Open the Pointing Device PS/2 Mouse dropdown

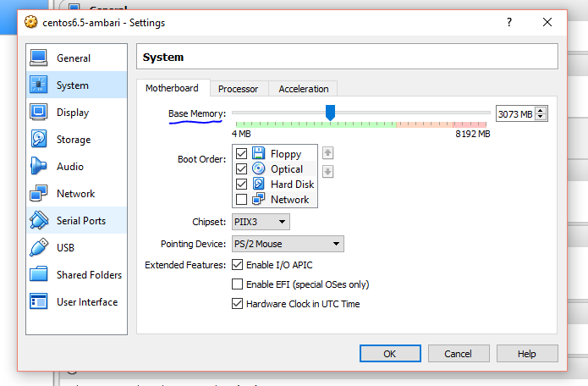tap(288, 244)
